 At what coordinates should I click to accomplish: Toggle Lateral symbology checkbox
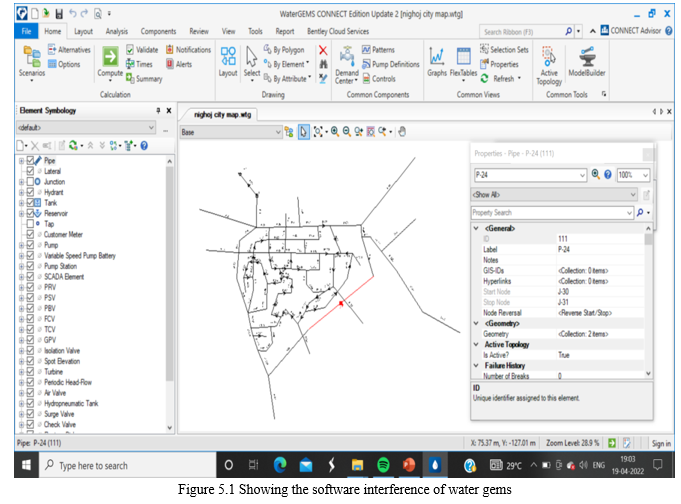(30, 171)
